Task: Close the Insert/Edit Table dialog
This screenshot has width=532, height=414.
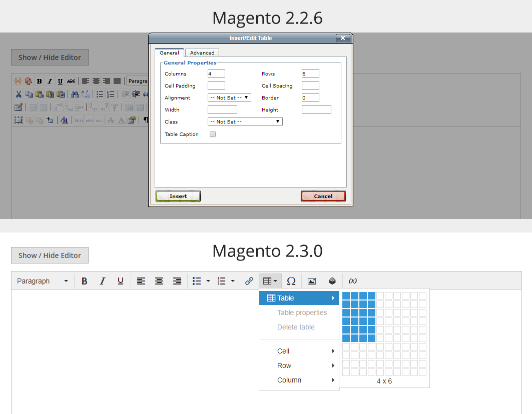Action: pos(343,38)
